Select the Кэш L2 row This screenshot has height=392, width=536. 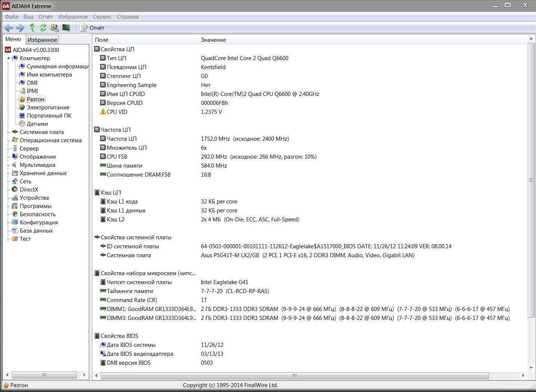click(310, 219)
